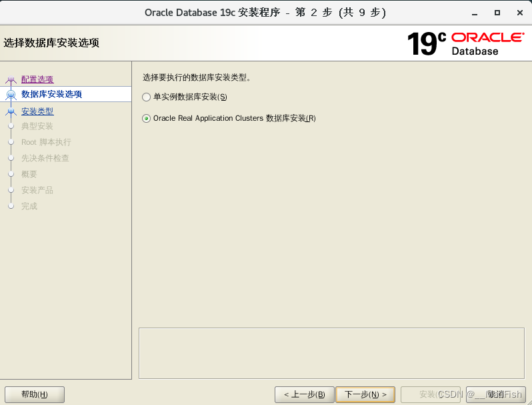Click the 帮助(H) help button

(35, 394)
